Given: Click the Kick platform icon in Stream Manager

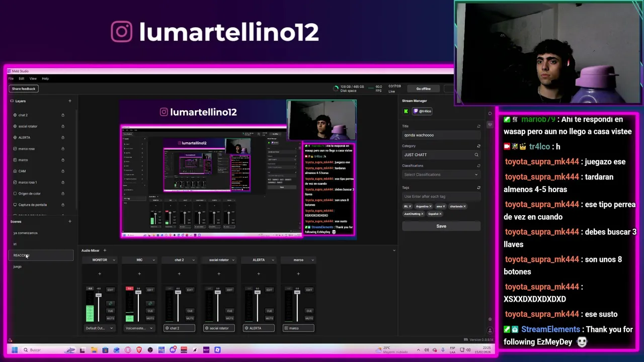Looking at the screenshot, I should pyautogui.click(x=406, y=111).
